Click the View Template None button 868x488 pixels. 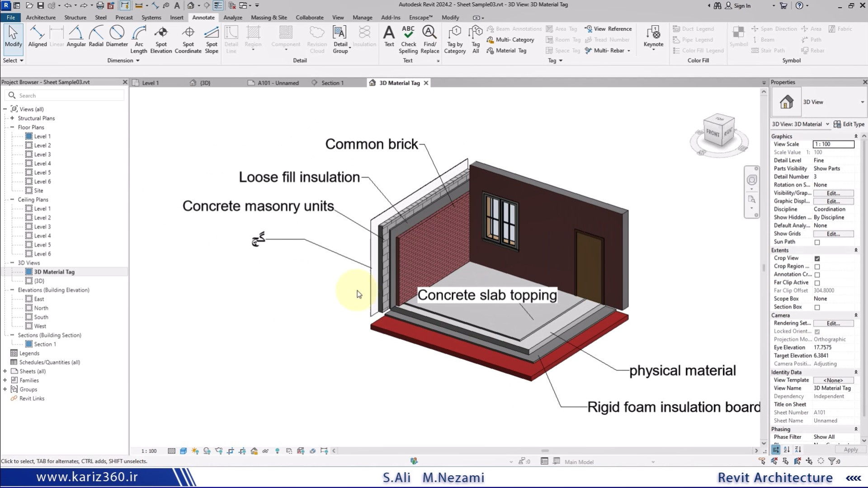click(x=833, y=380)
